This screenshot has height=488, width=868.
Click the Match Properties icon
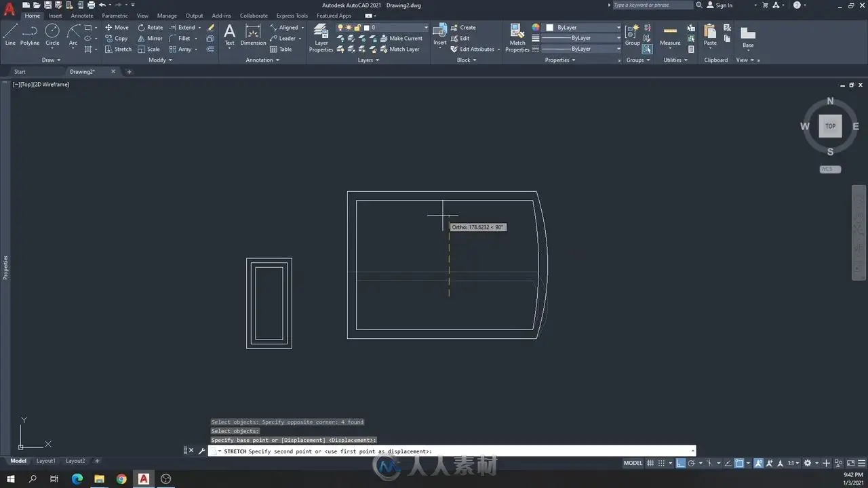(x=517, y=38)
